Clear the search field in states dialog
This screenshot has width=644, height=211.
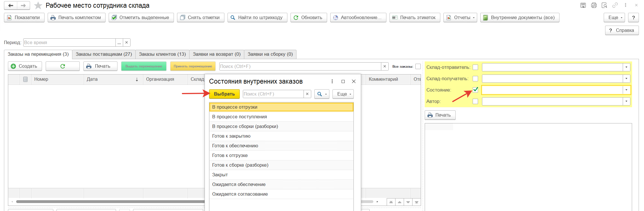pyautogui.click(x=307, y=94)
